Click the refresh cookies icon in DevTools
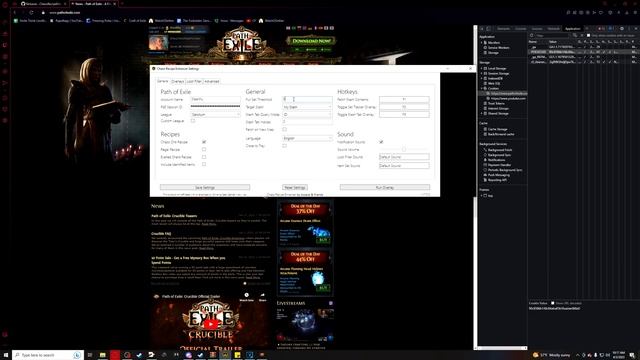Image resolution: width=640 pixels, height=360 pixels. click(x=531, y=36)
